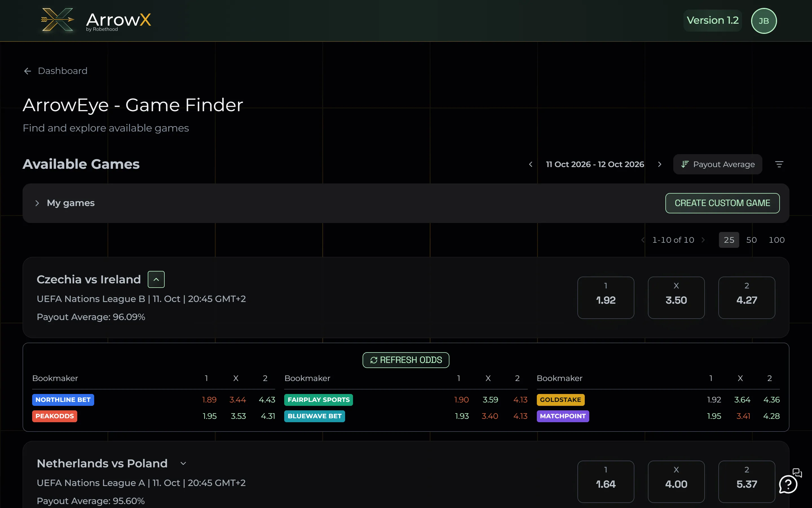
Task: Click Goldstake draw odds 3.64
Action: tap(742, 400)
